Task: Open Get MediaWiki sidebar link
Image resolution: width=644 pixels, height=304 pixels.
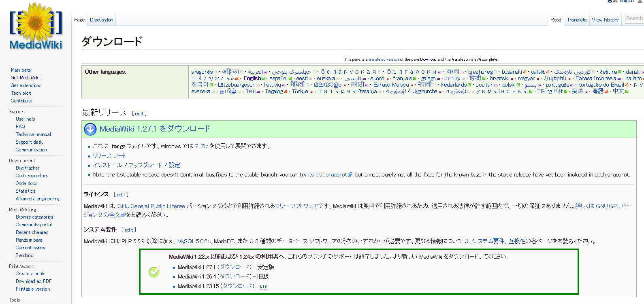Action: pyautogui.click(x=25, y=78)
